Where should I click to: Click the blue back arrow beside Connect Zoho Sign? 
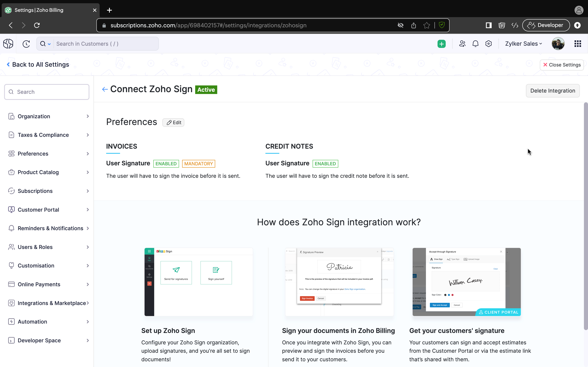[105, 89]
